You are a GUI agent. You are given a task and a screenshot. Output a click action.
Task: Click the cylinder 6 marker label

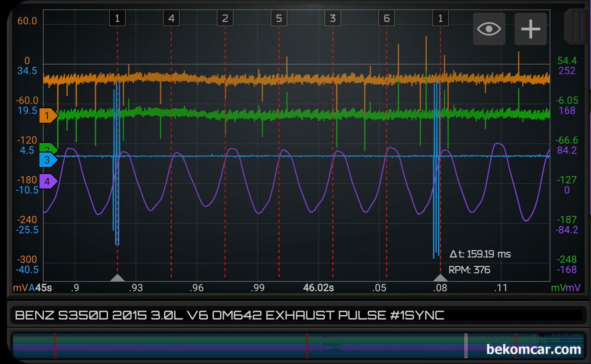point(387,18)
